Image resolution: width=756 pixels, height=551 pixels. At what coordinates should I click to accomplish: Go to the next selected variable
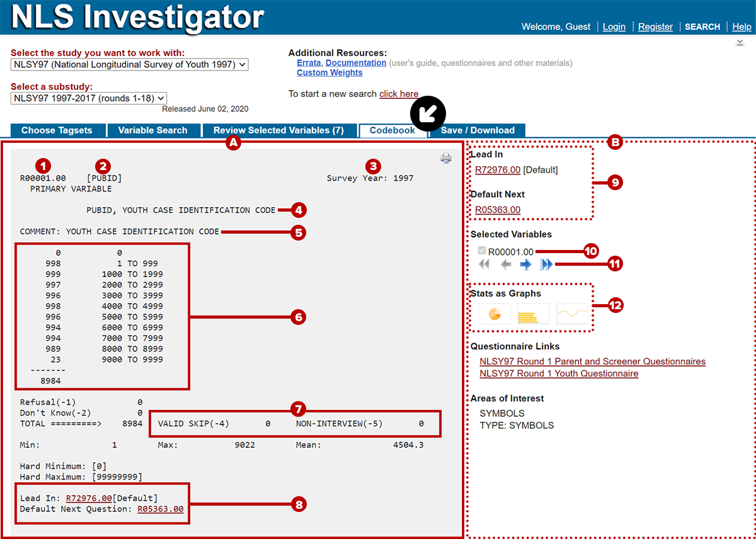tap(525, 265)
